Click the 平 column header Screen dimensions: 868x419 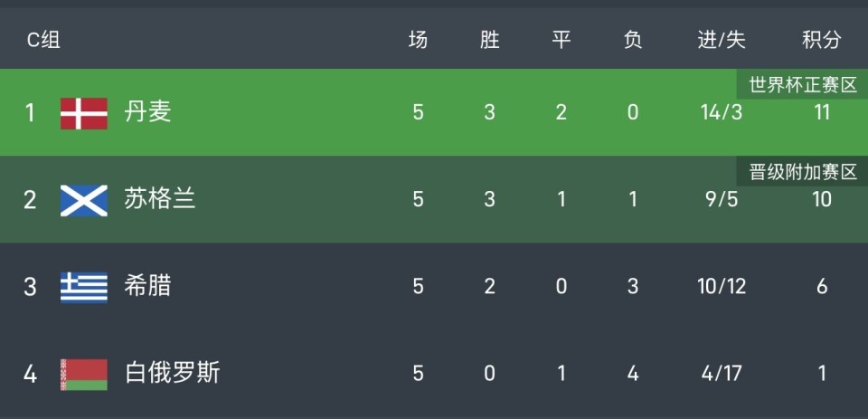561,40
